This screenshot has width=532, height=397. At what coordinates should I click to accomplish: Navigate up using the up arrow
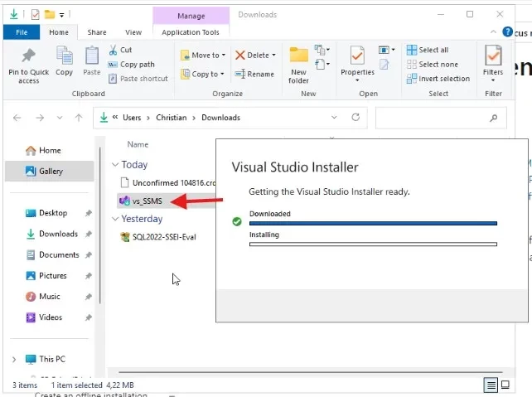79,118
